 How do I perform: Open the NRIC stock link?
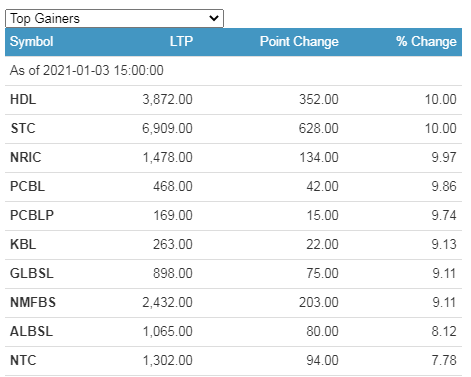(26, 157)
